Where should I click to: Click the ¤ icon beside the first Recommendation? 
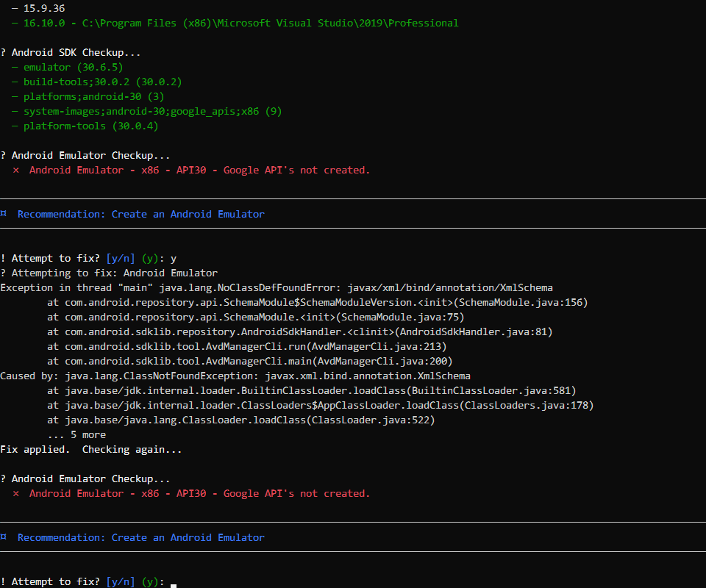(x=4, y=213)
